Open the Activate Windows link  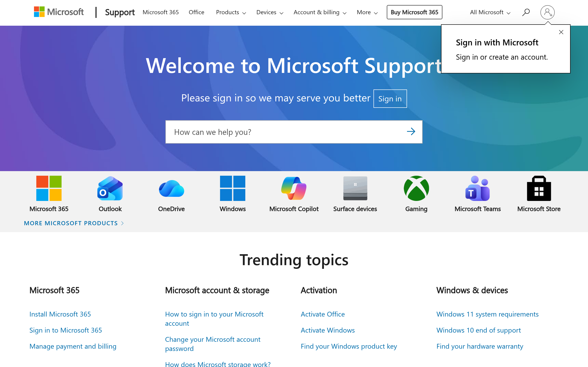coord(328,330)
